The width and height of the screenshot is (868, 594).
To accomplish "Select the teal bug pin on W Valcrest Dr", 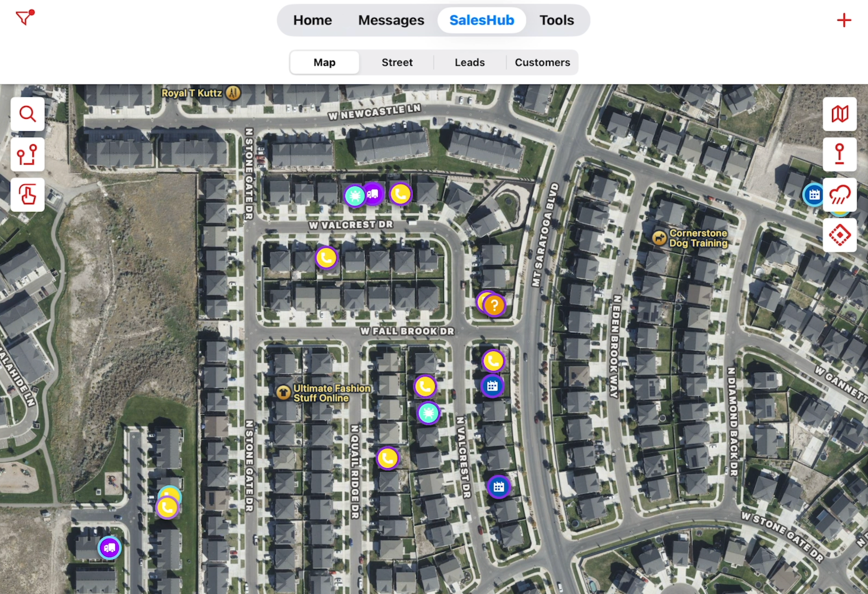I will [x=355, y=195].
